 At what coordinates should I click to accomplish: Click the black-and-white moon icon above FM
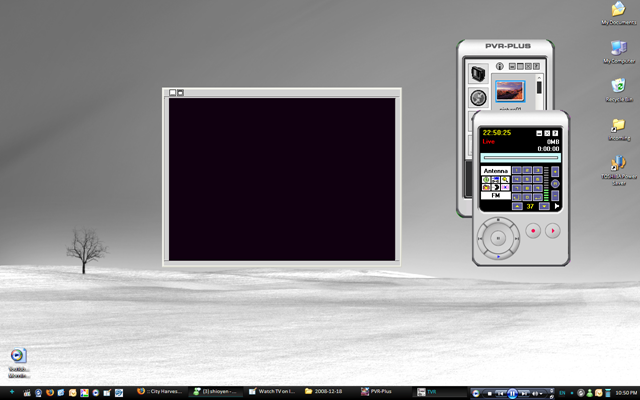click(x=496, y=187)
